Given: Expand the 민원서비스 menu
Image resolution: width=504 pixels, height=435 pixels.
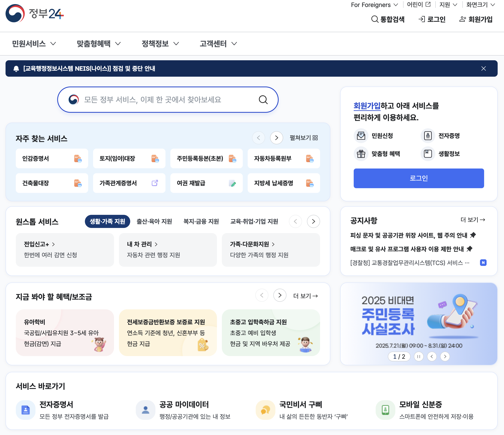Looking at the screenshot, I should coord(34,44).
